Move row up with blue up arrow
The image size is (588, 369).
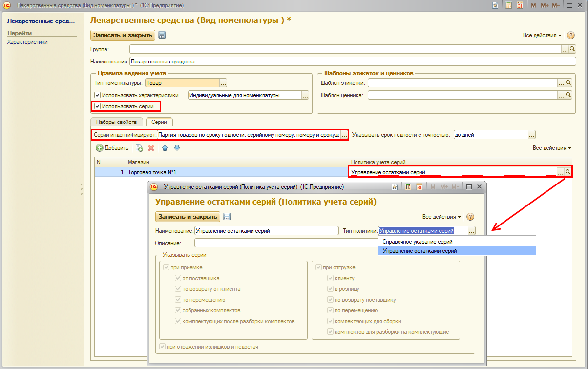tap(165, 148)
